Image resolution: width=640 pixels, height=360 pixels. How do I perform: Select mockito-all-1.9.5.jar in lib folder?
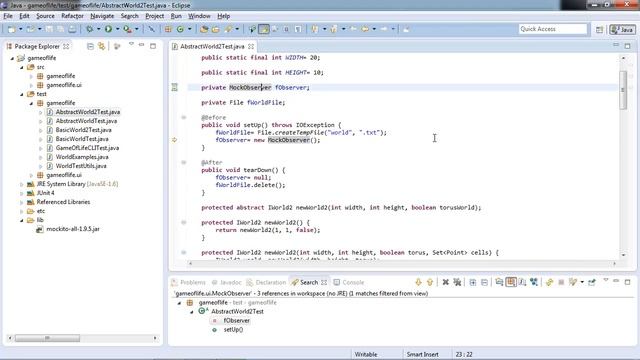(73, 229)
